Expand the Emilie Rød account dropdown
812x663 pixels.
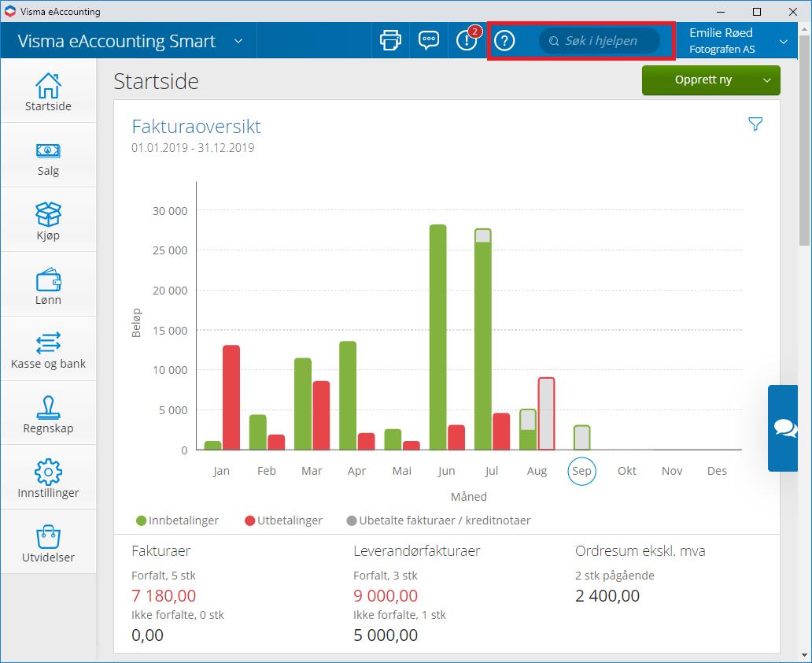click(783, 39)
